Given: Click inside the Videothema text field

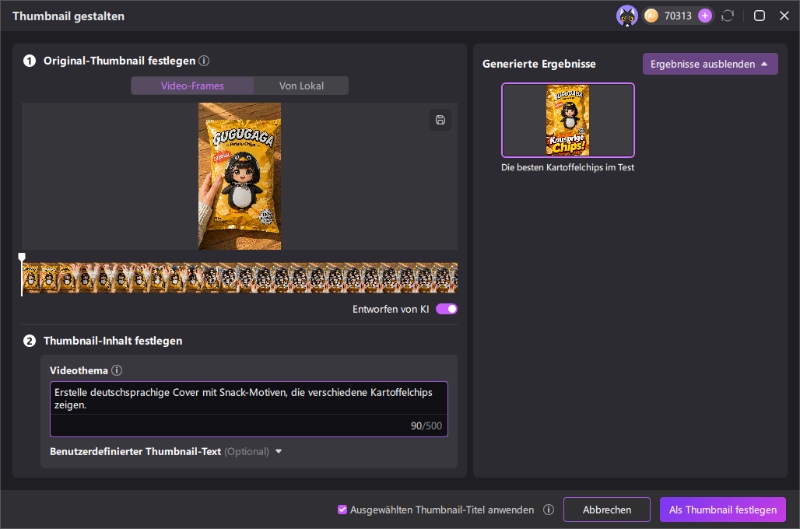Looking at the screenshot, I should pos(249,409).
